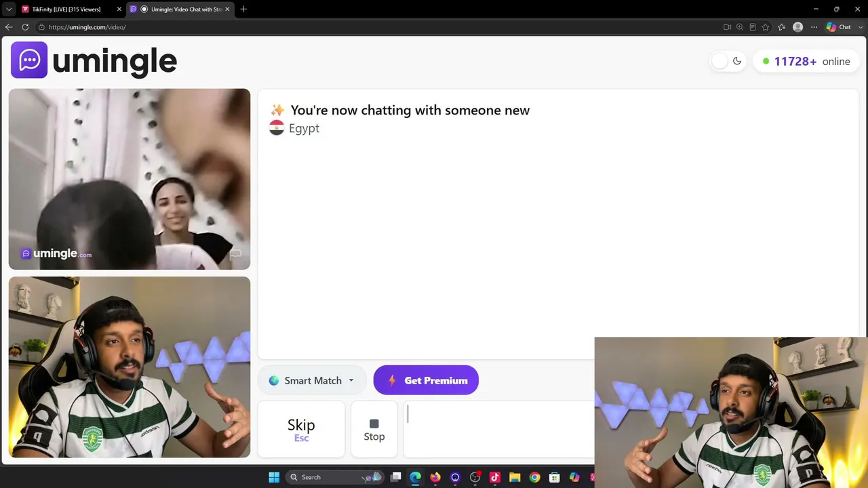Click your own webcam preview
The height and width of the screenshot is (488, 868).
tap(130, 367)
